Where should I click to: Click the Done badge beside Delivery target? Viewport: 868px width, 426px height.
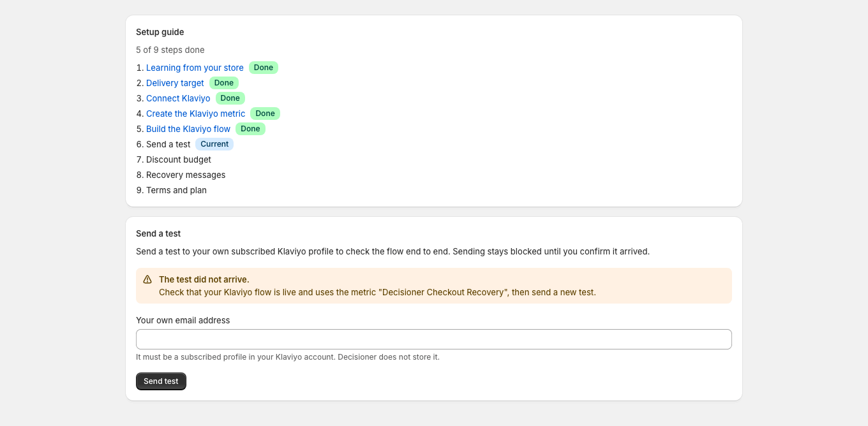click(x=224, y=83)
